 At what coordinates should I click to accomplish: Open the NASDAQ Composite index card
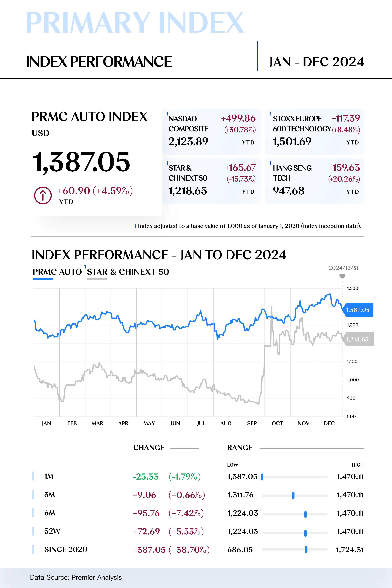(212, 131)
